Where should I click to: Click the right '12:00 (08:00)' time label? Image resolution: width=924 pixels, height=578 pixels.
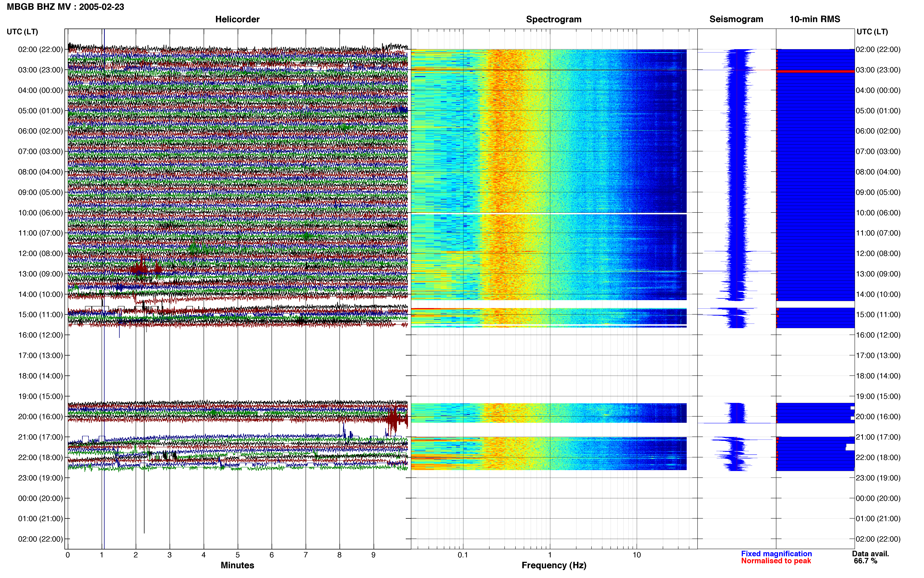point(878,253)
